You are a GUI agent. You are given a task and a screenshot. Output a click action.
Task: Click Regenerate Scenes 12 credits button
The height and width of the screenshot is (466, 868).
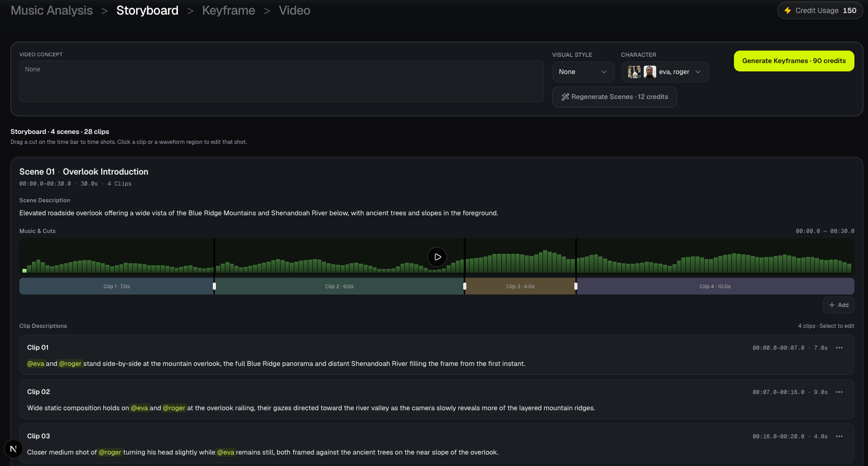coord(614,97)
